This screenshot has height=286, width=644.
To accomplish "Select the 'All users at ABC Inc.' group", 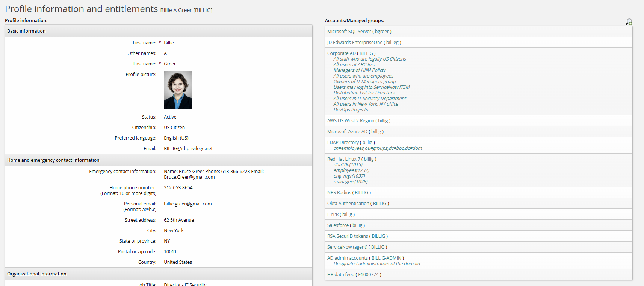I will click(354, 65).
